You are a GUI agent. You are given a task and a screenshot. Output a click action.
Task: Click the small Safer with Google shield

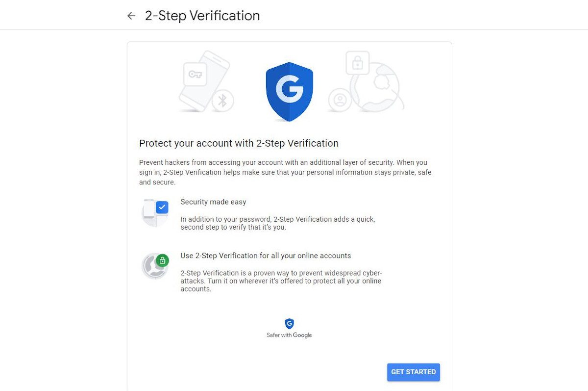pos(289,323)
